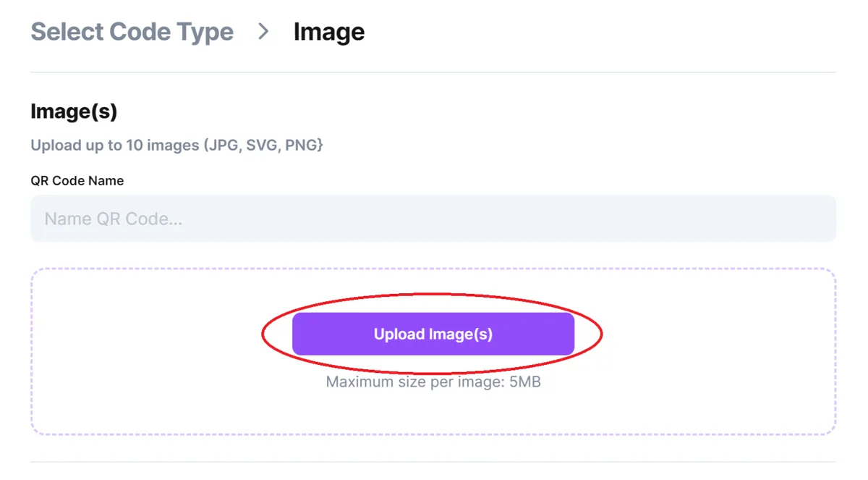Click the QR Code Name label

pos(77,180)
